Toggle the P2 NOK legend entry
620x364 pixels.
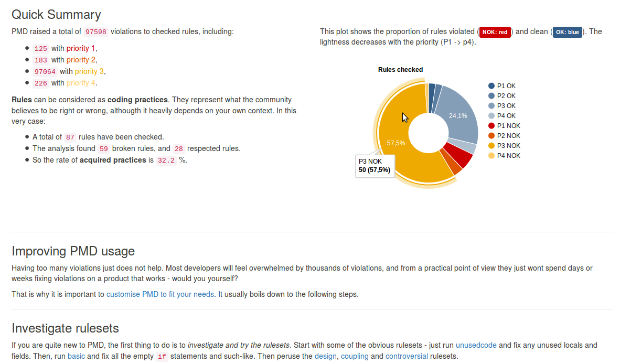click(x=508, y=136)
